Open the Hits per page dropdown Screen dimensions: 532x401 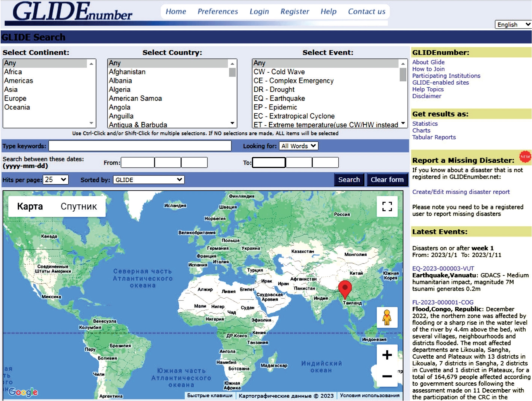56,180
